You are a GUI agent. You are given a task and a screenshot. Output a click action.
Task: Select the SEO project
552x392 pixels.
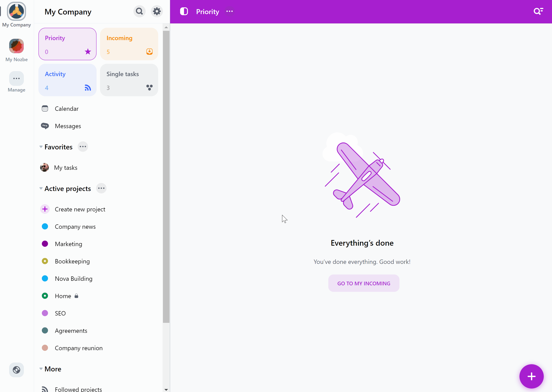(x=60, y=313)
